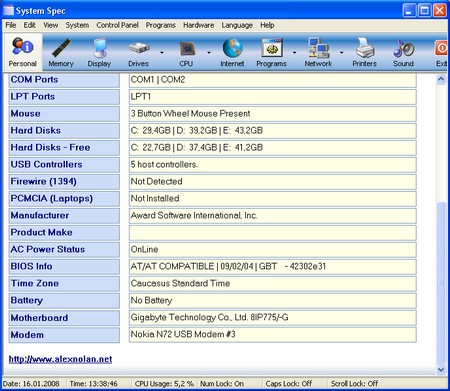
Task: Open the CPU toolbar icon
Action: [186, 52]
